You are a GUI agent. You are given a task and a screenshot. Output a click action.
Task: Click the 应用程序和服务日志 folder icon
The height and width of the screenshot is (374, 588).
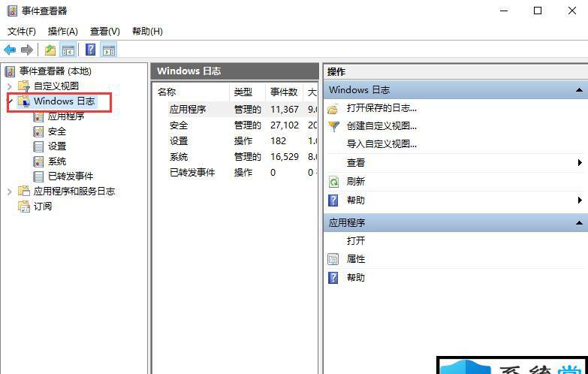24,192
